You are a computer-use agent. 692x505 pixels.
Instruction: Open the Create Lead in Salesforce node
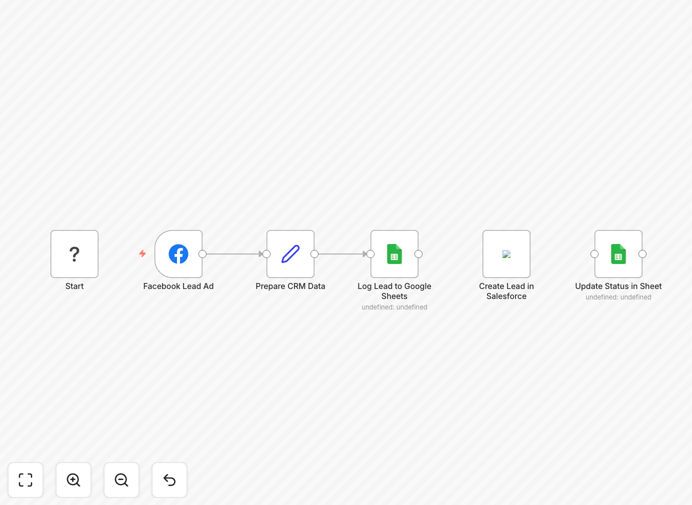(506, 254)
